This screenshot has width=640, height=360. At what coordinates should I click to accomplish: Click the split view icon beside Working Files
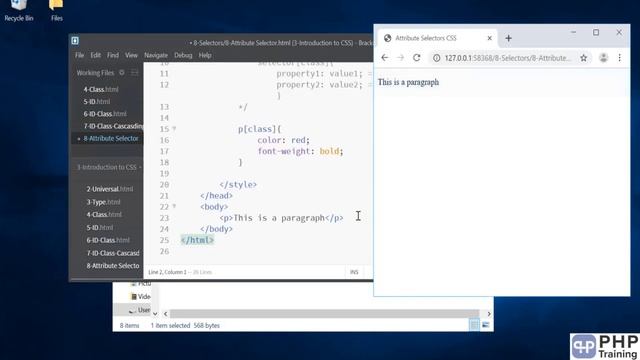[x=134, y=73]
